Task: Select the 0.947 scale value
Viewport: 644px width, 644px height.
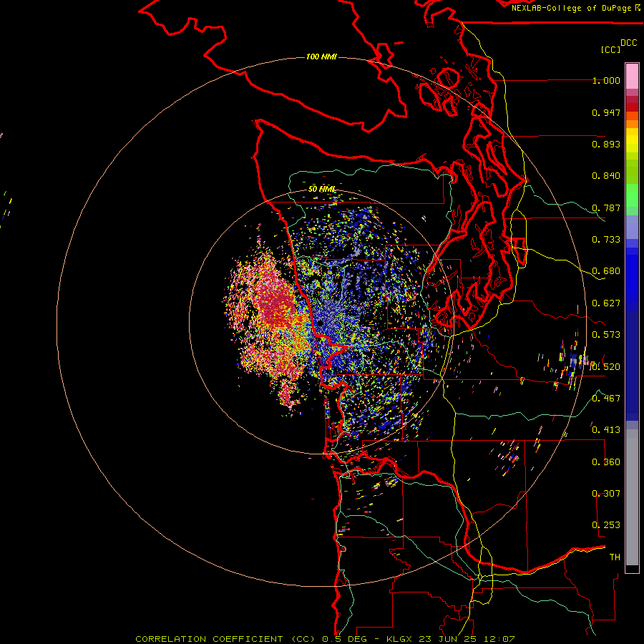Action: [606, 112]
